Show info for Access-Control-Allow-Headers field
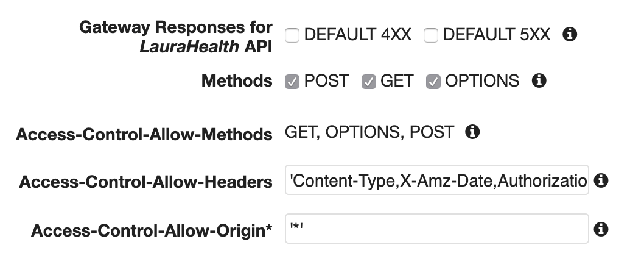The width and height of the screenshot is (644, 267). [x=601, y=180]
